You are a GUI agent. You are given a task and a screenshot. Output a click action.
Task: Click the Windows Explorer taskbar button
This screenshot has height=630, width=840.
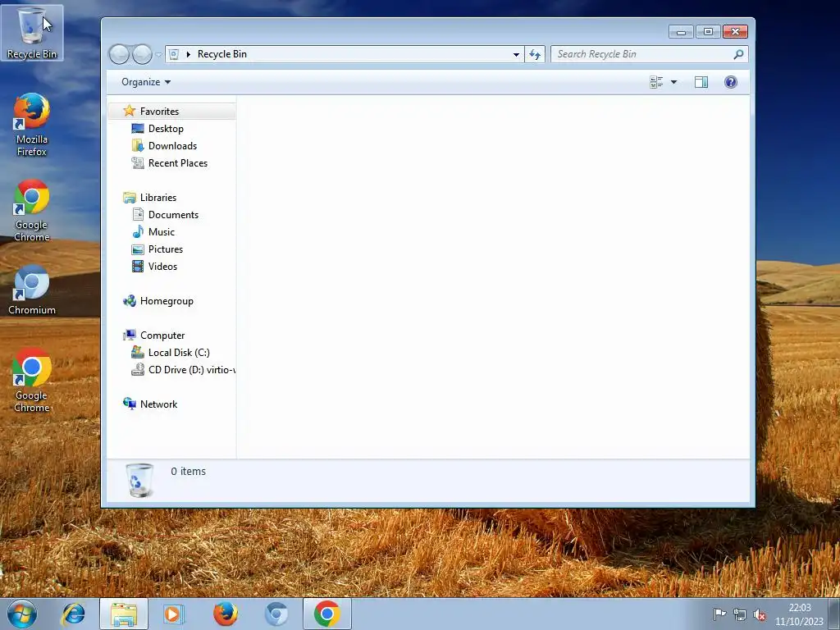pyautogui.click(x=124, y=614)
